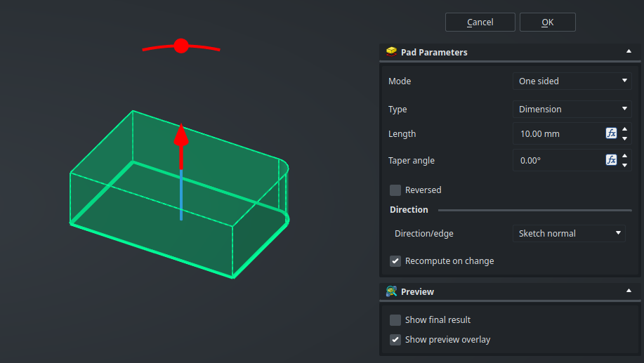Open the Type dropdown set to Dimension
This screenshot has width=644, height=363.
click(x=573, y=110)
